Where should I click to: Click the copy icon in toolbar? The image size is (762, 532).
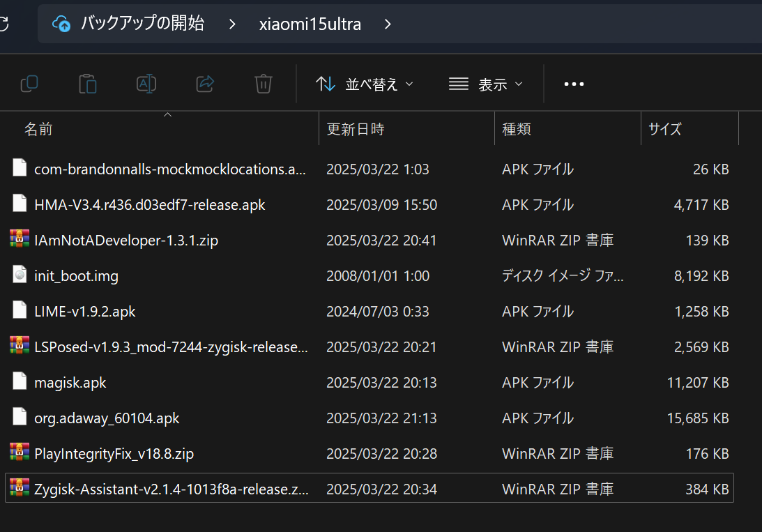(x=30, y=84)
